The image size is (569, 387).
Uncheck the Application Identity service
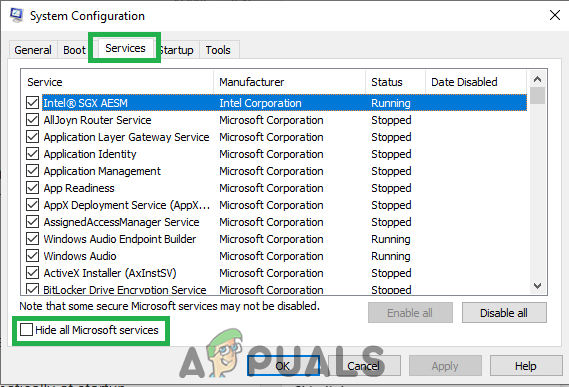pos(32,154)
